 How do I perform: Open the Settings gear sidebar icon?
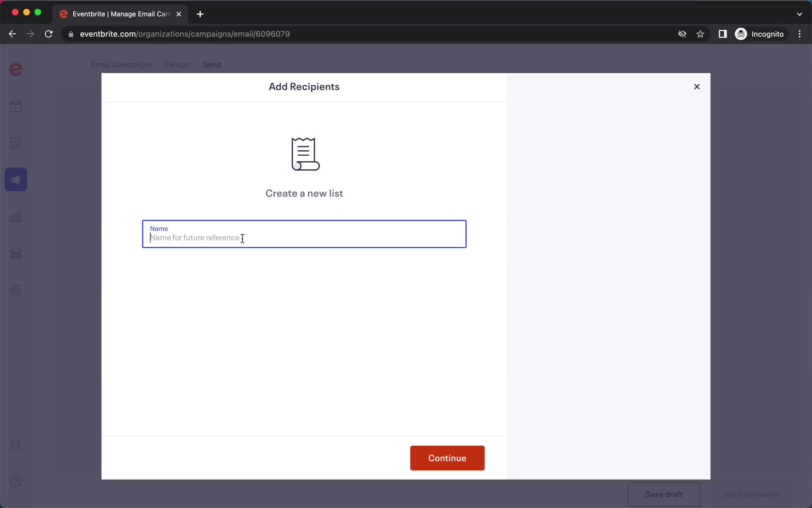(x=16, y=290)
